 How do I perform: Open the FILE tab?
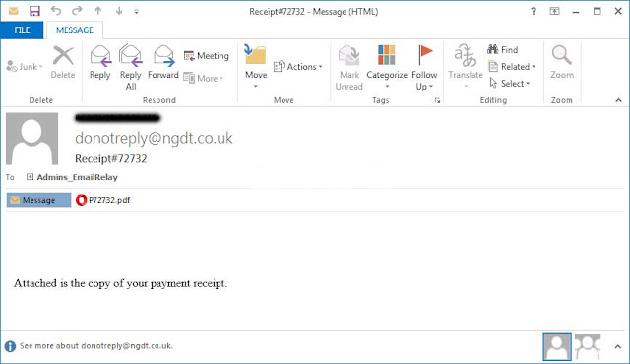(22, 30)
